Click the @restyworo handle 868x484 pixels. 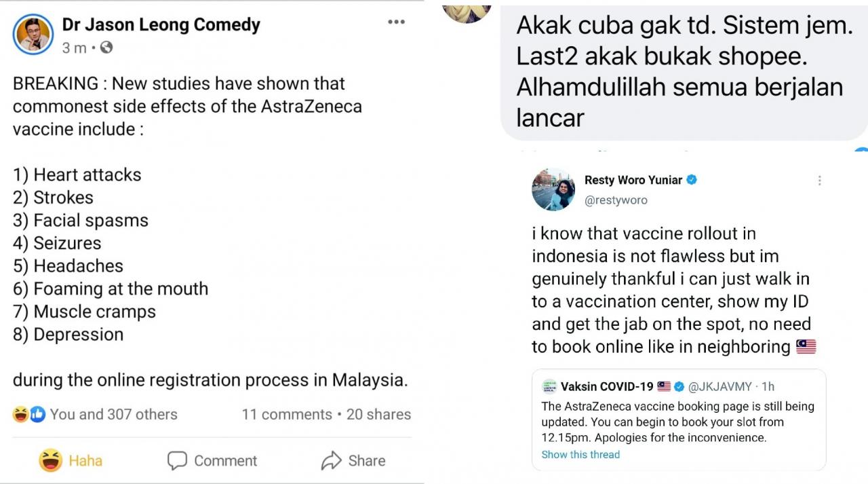pos(616,200)
